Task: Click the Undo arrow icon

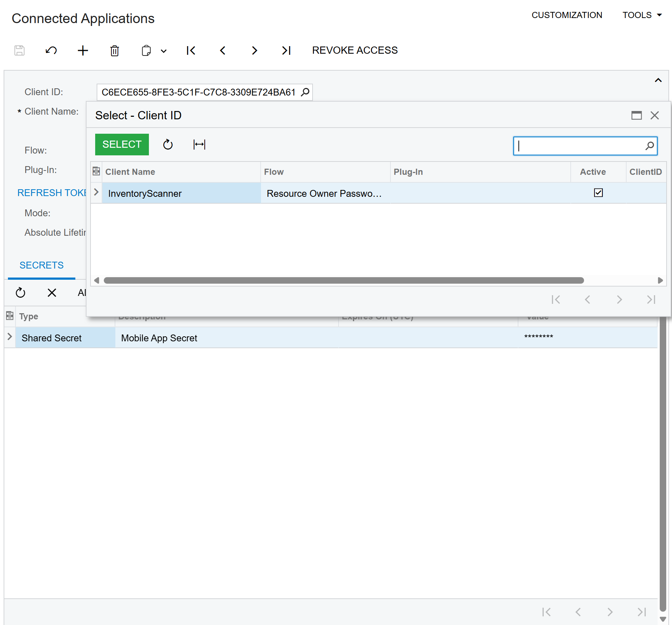Action: [51, 50]
